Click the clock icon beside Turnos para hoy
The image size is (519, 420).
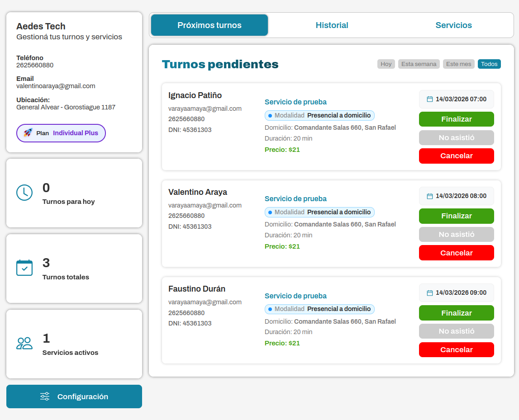click(24, 192)
